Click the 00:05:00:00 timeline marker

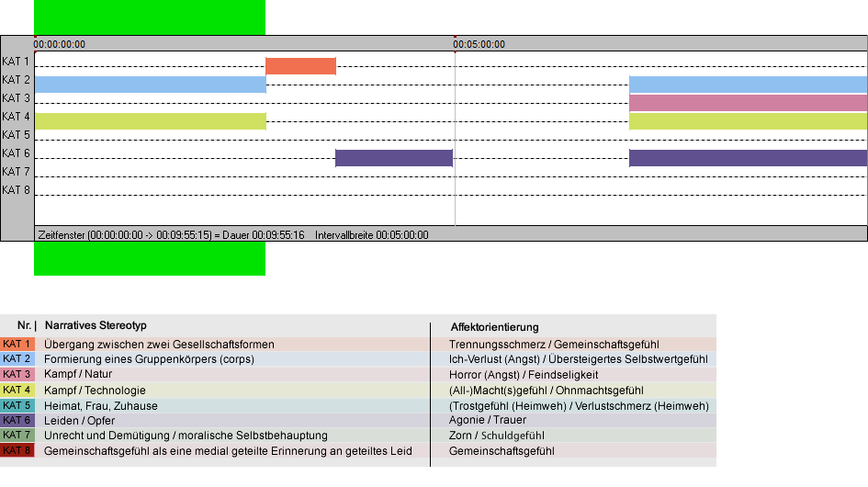[479, 44]
